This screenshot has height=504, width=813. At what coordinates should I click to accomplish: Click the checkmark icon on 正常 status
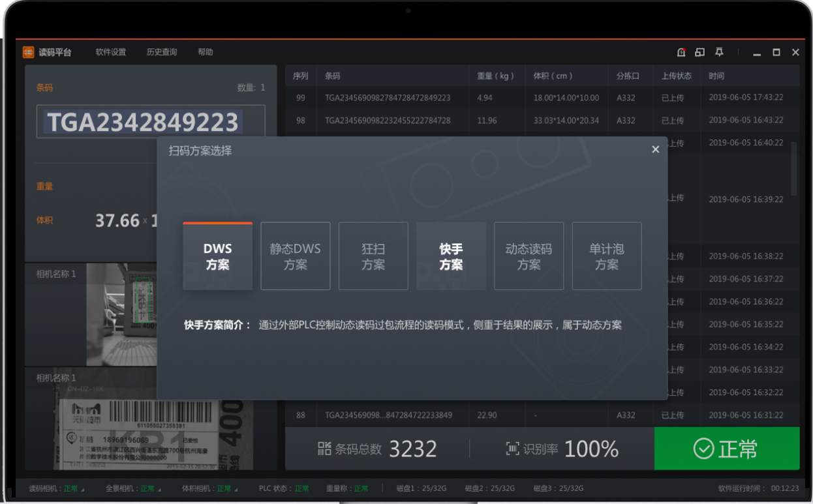[703, 449]
